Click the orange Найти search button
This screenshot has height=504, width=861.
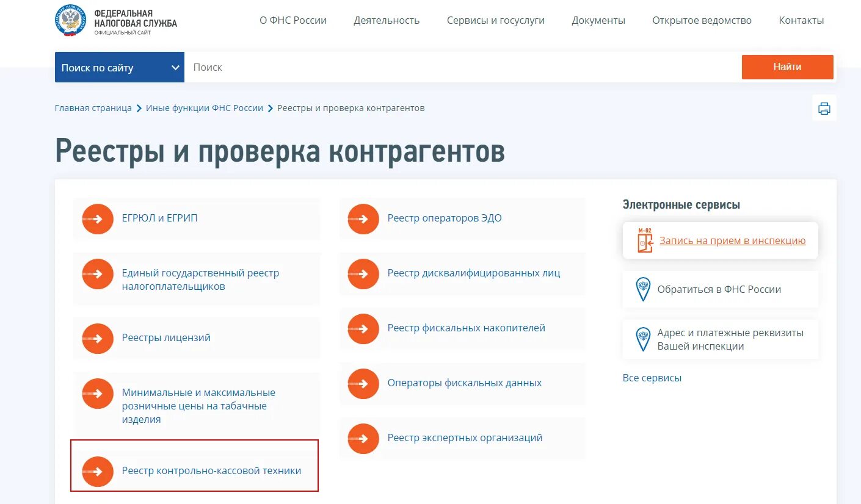pyautogui.click(x=787, y=67)
